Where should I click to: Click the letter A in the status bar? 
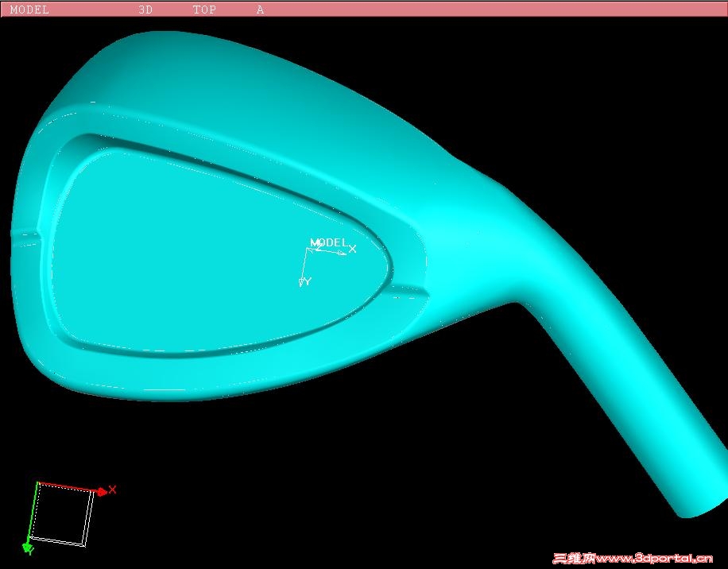[x=260, y=10]
